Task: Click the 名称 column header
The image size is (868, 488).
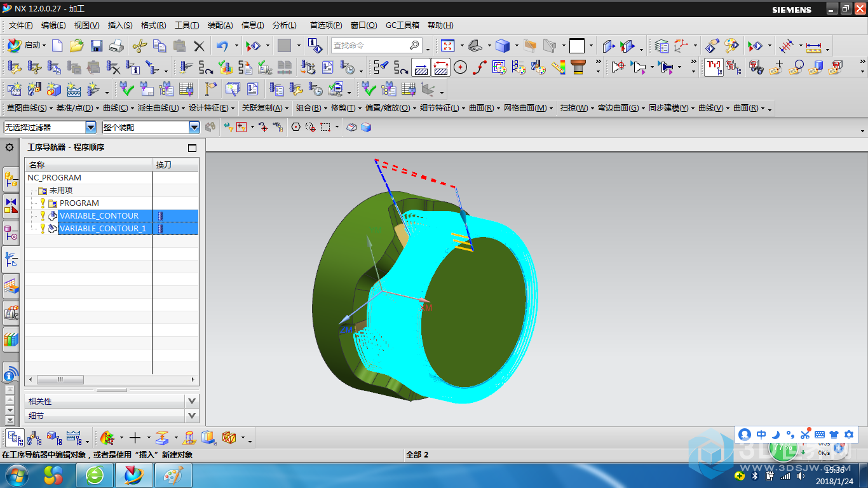Action: (88, 165)
